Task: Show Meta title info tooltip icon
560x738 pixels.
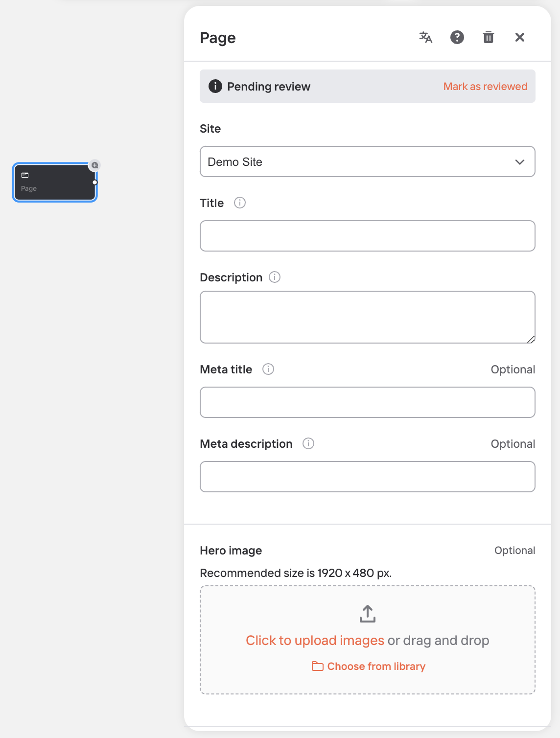Action: point(268,369)
